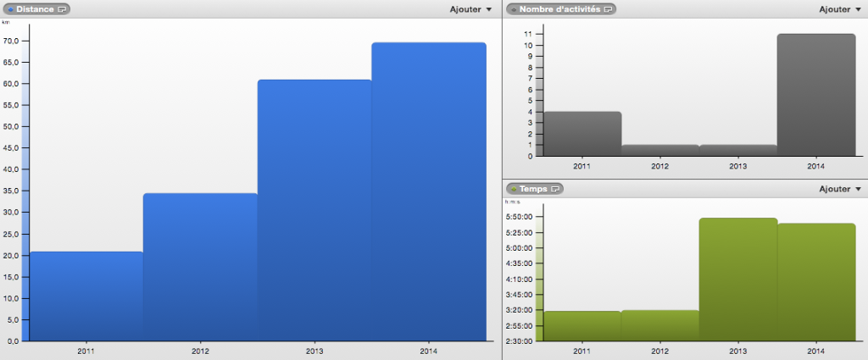The image size is (868, 360).
Task: Click the blue dot in Distance pill
Action: pos(10,9)
